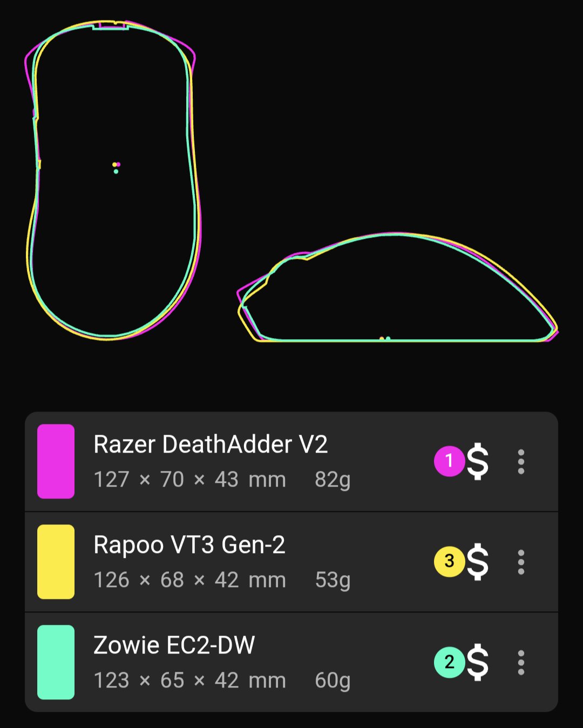
Task: Click the 53g weight of Rapoo VT3
Action: [333, 581]
